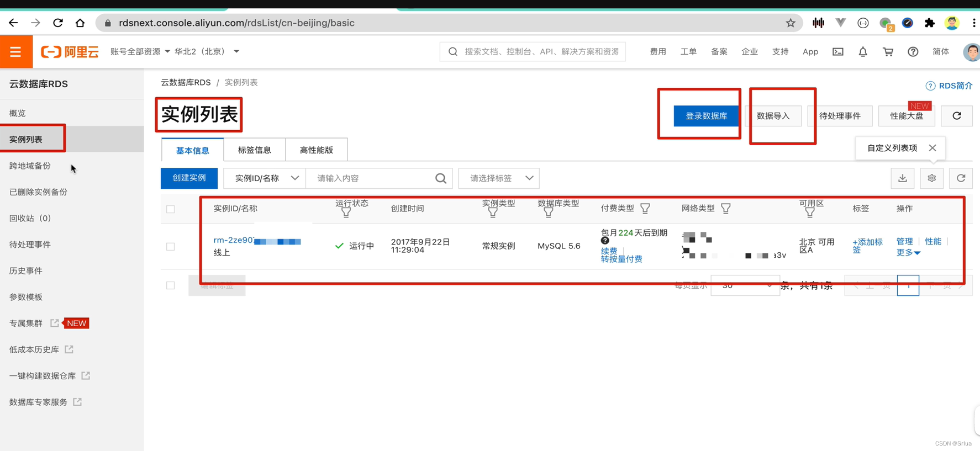Select the rm-2ze90 instance row checkbox
This screenshot has height=451, width=980.
coord(171,247)
